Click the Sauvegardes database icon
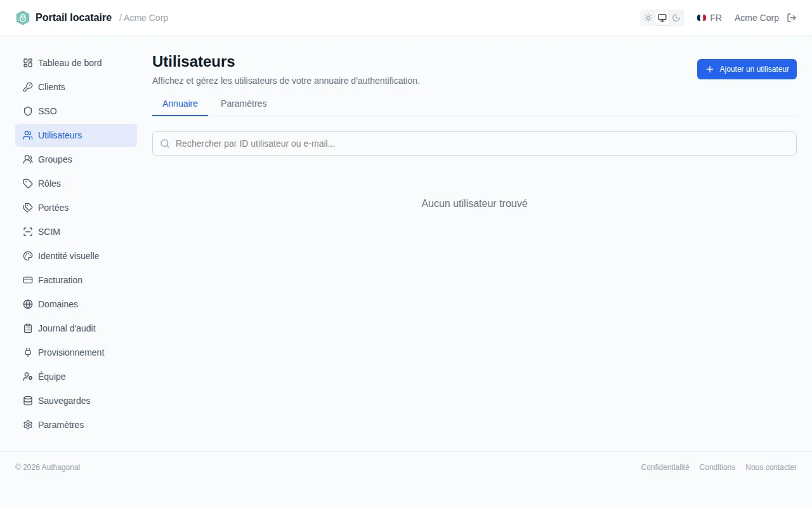Screen dimensions: 812x508 click(x=28, y=401)
